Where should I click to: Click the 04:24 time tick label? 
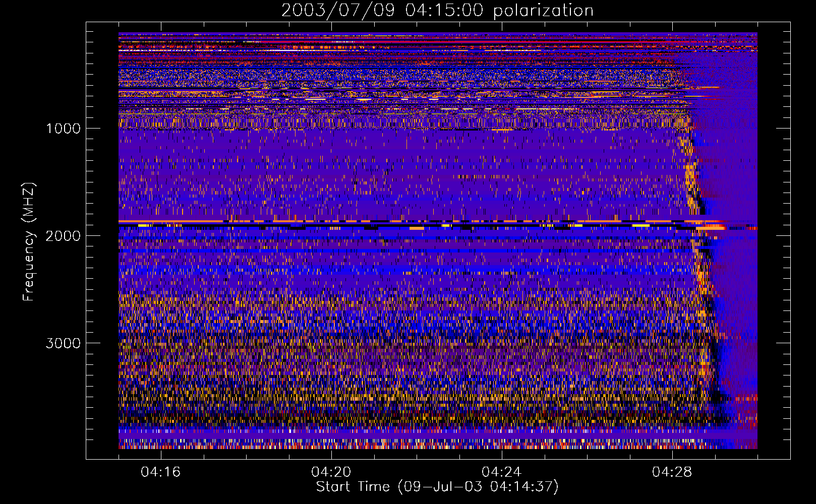[502, 472]
